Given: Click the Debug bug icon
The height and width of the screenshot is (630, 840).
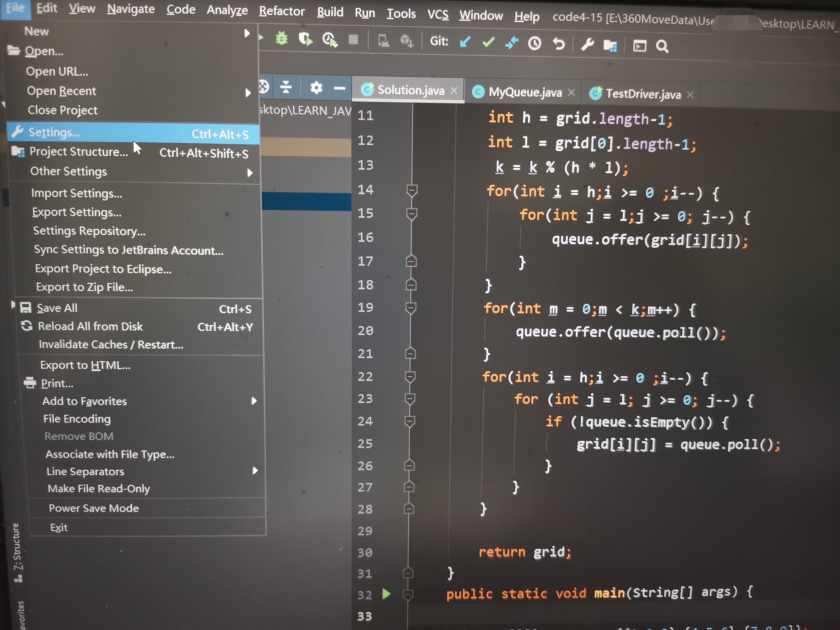Looking at the screenshot, I should [281, 38].
